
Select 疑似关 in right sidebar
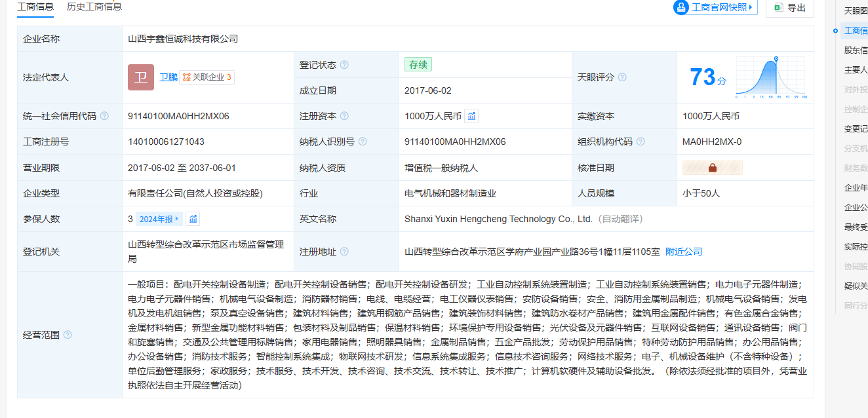coord(856,286)
